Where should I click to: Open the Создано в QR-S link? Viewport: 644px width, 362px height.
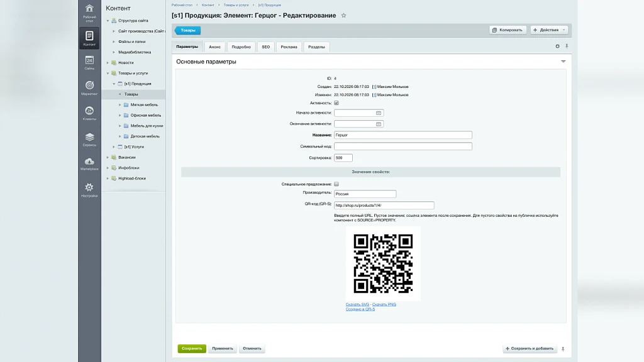click(x=360, y=309)
